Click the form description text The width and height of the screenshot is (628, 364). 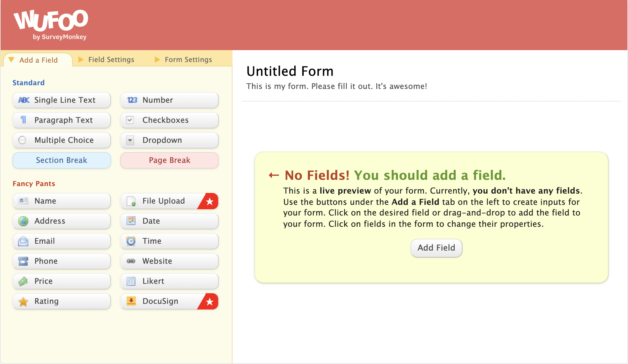point(337,86)
